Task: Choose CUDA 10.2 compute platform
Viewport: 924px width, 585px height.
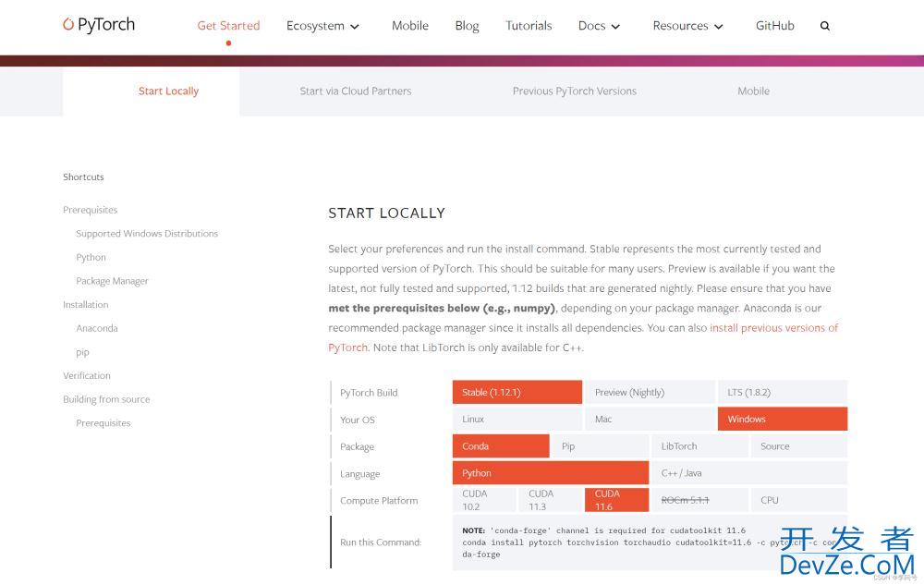Action: [x=484, y=500]
